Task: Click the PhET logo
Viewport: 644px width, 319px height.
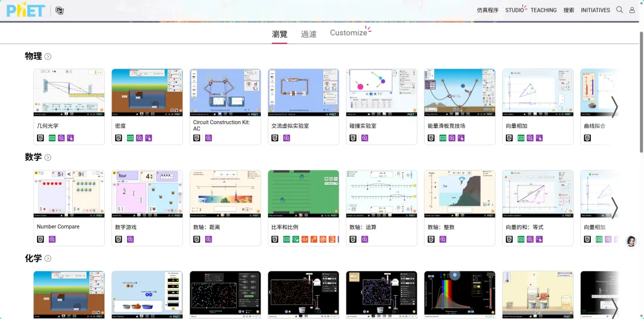Action: 26,10
